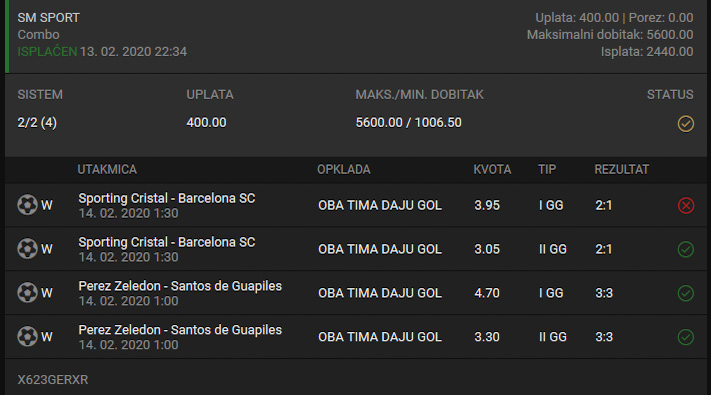Click the ISPLAĆEN status label
This screenshot has height=395, width=711.
(x=47, y=52)
